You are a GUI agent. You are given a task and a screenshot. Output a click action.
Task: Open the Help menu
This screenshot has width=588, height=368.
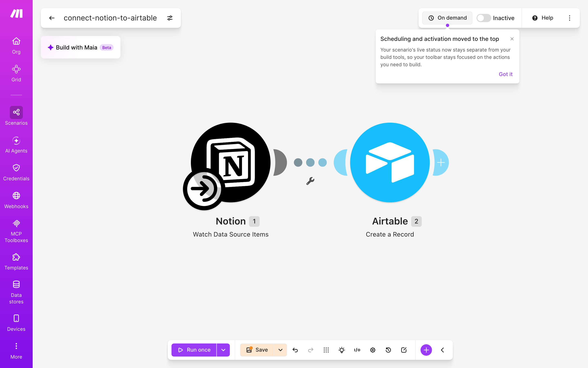click(x=542, y=18)
